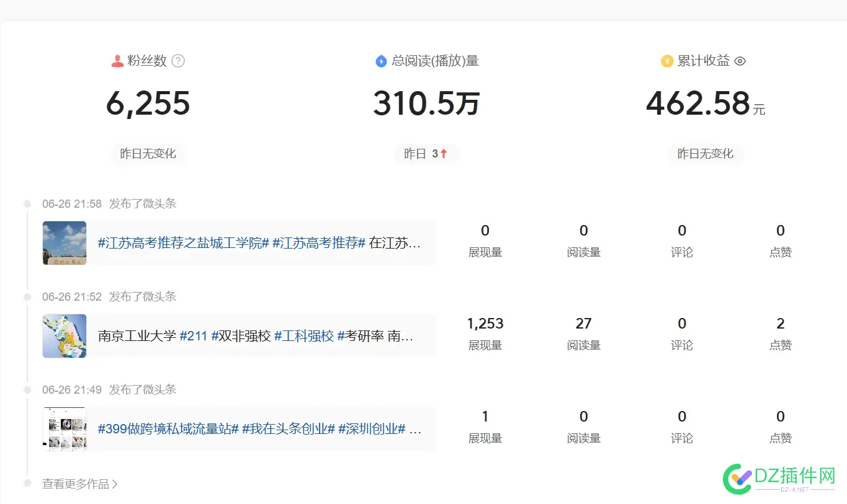
Task: Open the 南京工业大学 map thumbnail
Action: click(65, 336)
